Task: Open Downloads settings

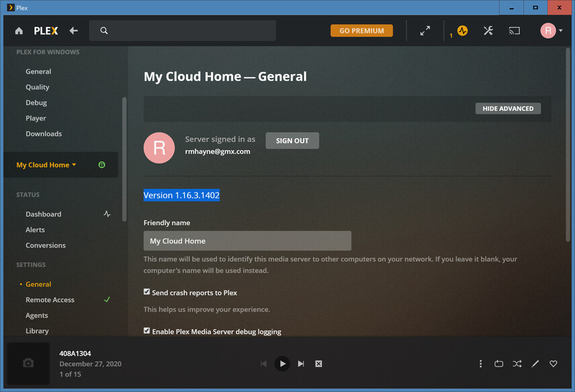Action: point(44,134)
